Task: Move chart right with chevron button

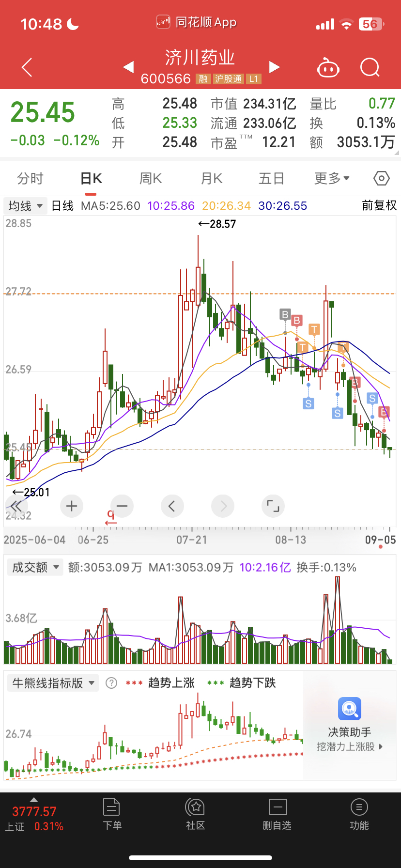Action: click(x=223, y=506)
